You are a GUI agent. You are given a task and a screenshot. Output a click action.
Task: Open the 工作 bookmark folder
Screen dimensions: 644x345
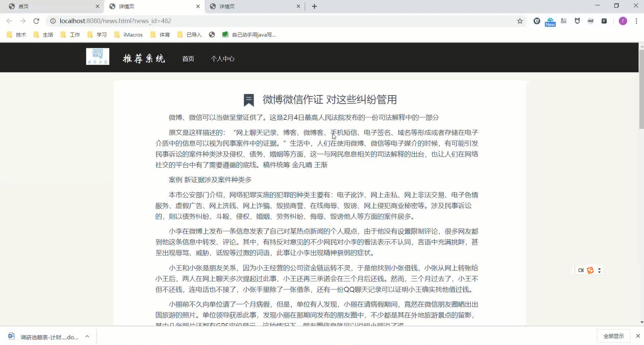70,35
